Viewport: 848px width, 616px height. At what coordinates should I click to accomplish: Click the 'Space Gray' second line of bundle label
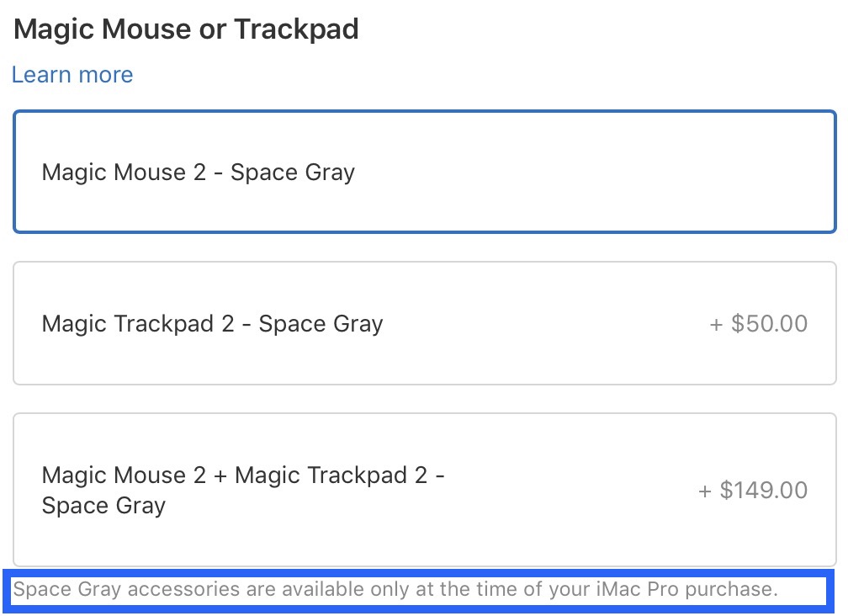point(103,506)
